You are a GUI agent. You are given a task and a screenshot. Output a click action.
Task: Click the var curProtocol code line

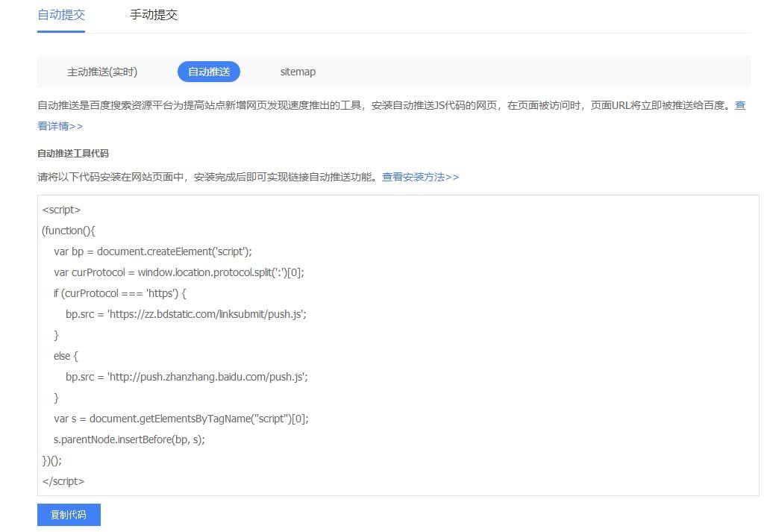click(179, 272)
